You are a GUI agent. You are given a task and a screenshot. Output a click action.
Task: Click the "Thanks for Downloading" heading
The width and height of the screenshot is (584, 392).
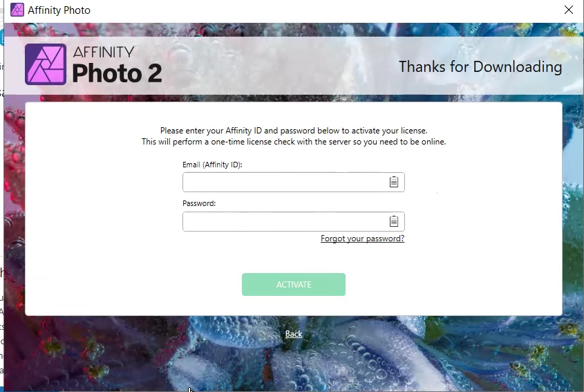point(480,67)
